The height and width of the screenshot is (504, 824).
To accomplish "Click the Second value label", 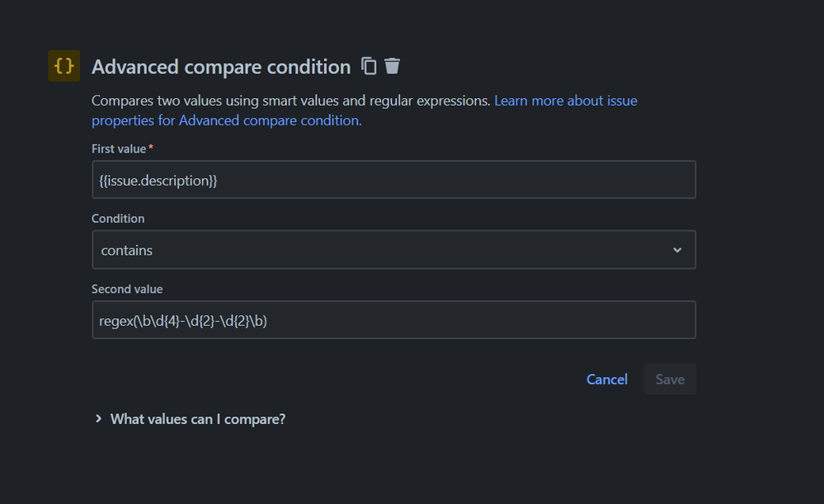I will pyautogui.click(x=127, y=289).
